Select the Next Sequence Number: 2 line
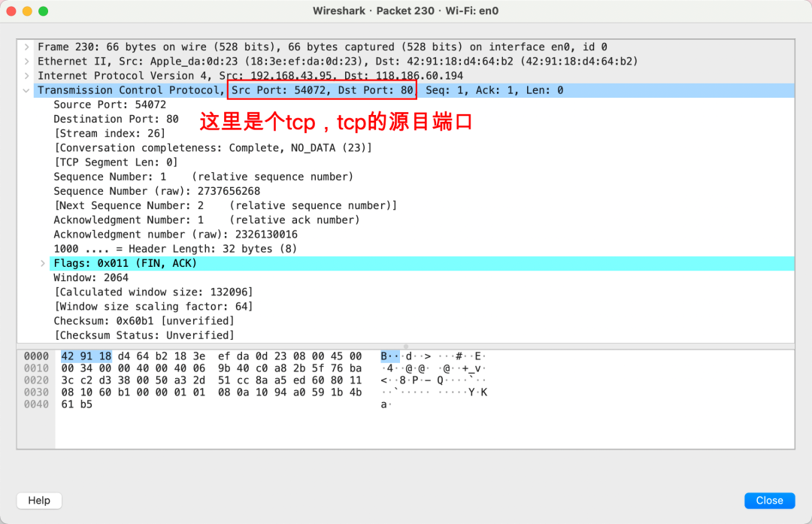Image resolution: width=812 pixels, height=524 pixels. click(226, 206)
